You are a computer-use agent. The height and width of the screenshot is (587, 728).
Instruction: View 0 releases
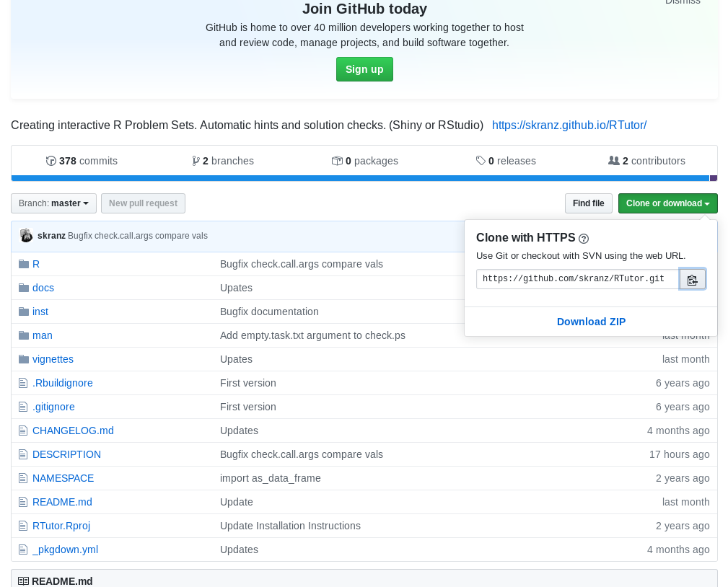click(506, 161)
